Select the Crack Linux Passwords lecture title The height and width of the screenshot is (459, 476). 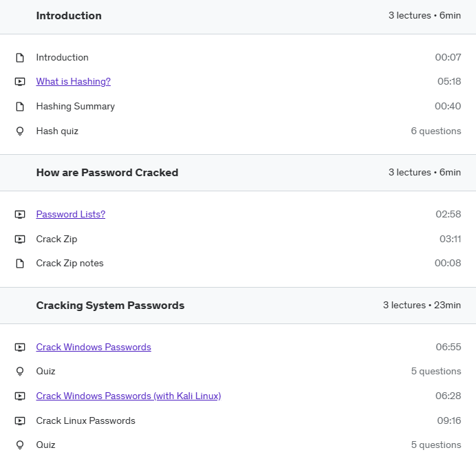(x=85, y=420)
